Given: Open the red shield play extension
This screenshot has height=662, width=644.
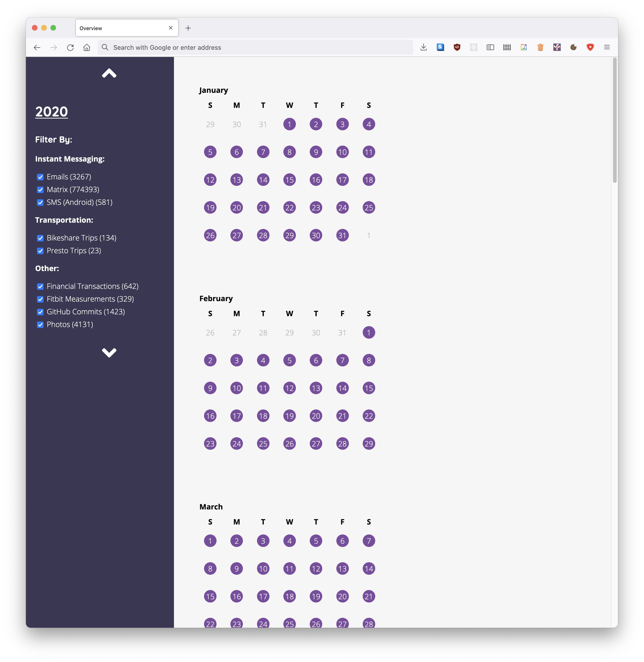Looking at the screenshot, I should tap(590, 47).
